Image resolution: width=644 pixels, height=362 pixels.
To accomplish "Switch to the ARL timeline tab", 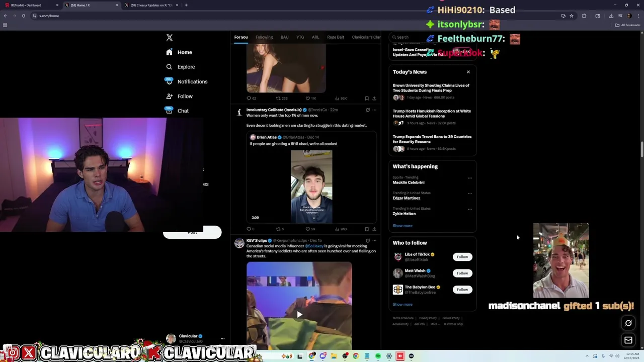I will click(x=315, y=37).
